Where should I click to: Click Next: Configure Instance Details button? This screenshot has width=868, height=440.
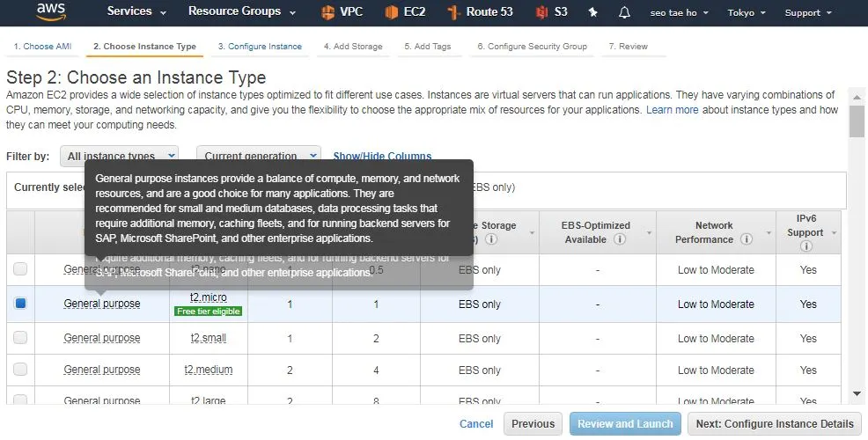775,424
